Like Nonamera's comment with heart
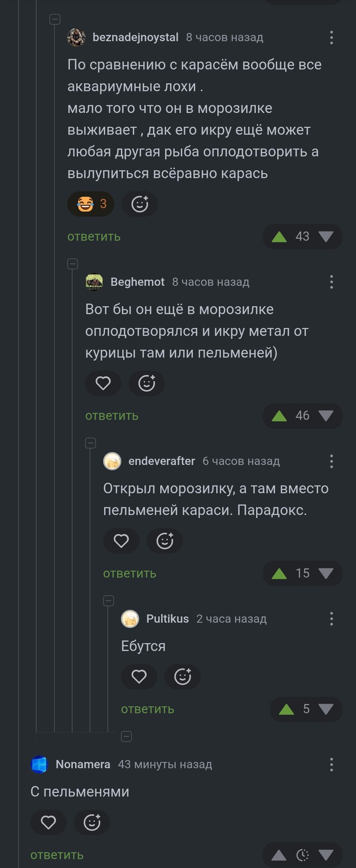Viewport: 356px width, 868px height. point(48,822)
